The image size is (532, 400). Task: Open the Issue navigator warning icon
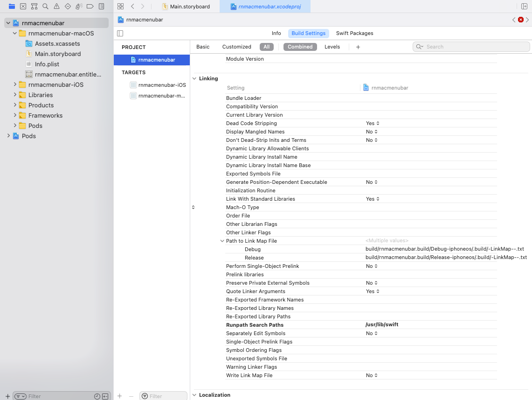tap(57, 6)
